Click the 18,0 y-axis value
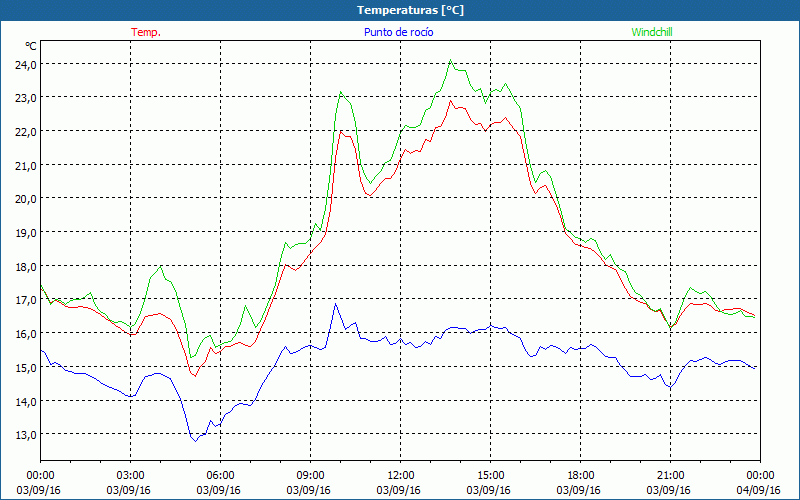 (26, 266)
